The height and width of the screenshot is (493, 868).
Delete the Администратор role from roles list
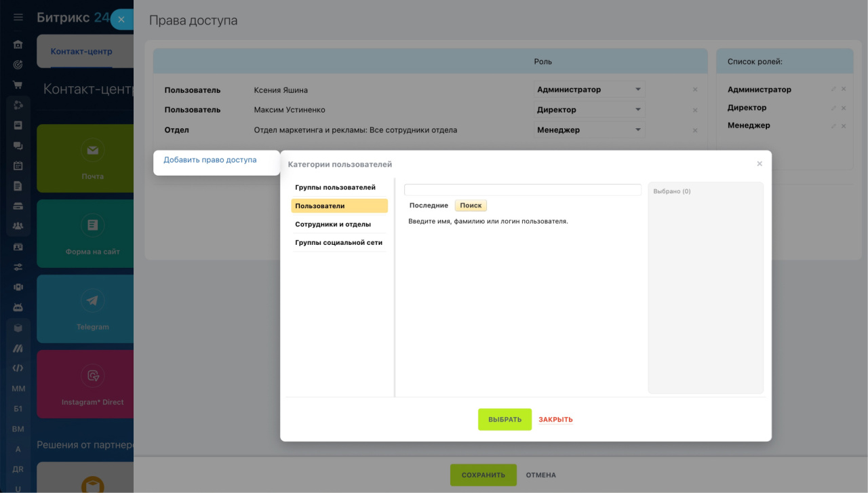pyautogui.click(x=844, y=90)
